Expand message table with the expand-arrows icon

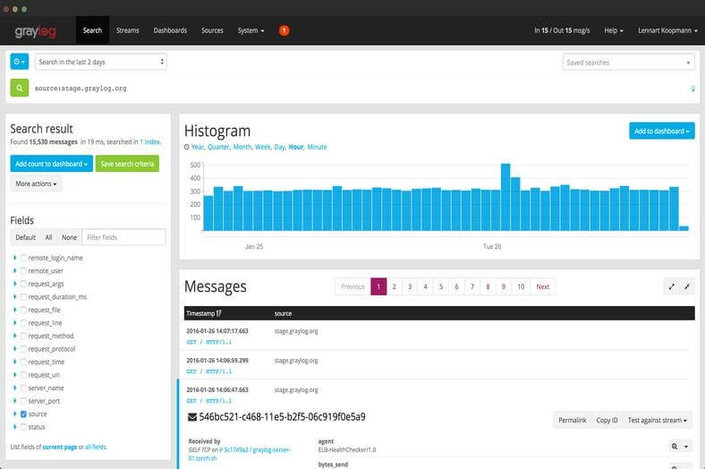coord(670,287)
